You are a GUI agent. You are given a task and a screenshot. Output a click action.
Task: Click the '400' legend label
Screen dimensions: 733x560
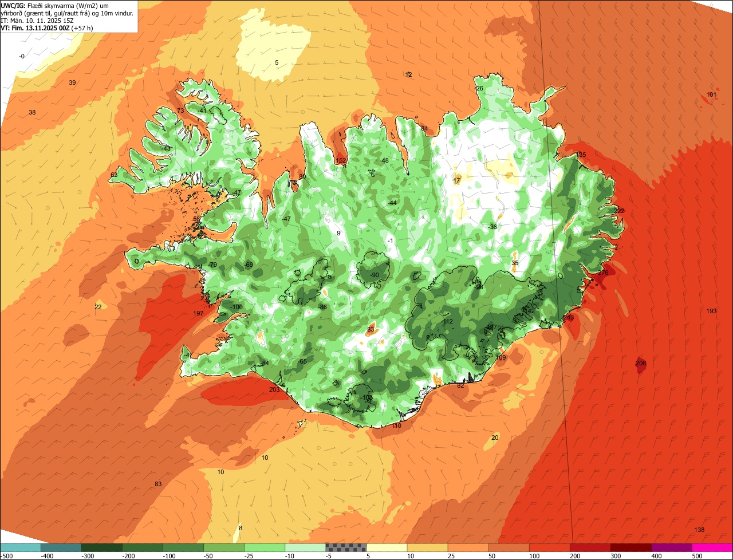pos(656,556)
